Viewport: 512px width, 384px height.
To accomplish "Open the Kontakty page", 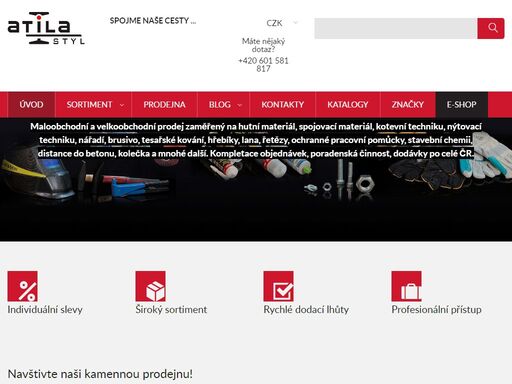I will [282, 105].
